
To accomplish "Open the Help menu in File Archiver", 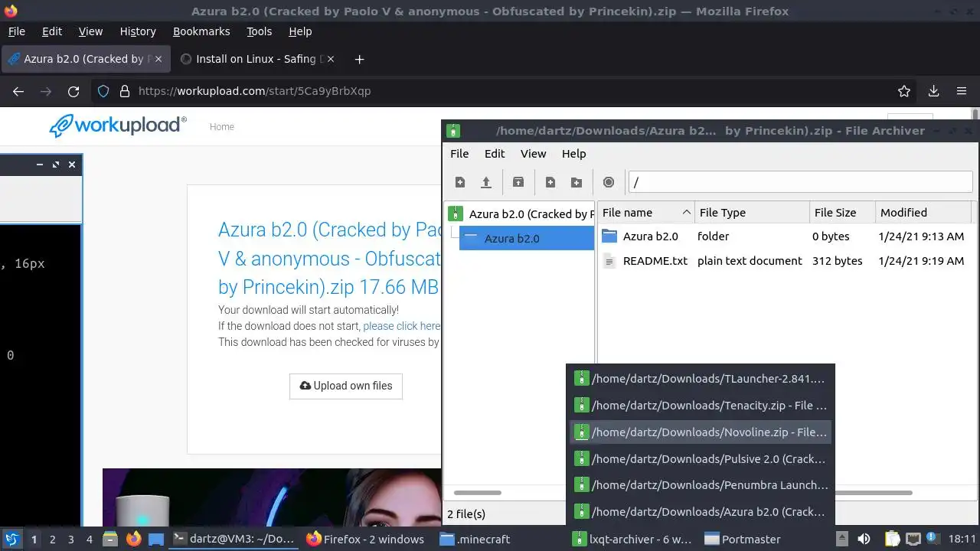I will point(573,154).
